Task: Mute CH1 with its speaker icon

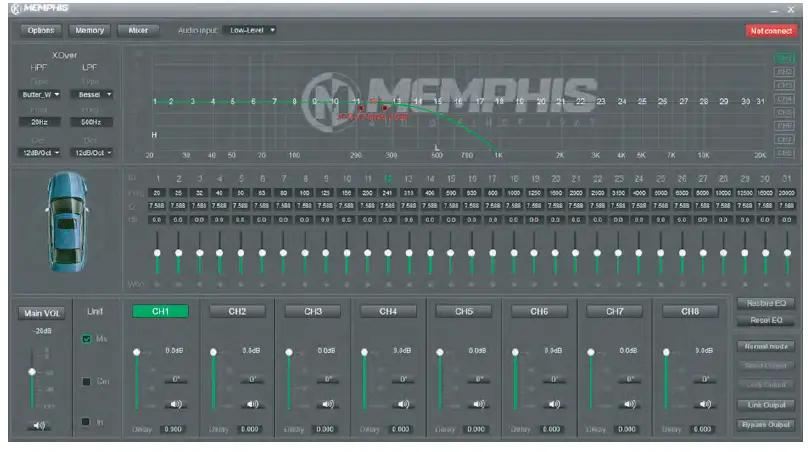Action: (x=176, y=404)
